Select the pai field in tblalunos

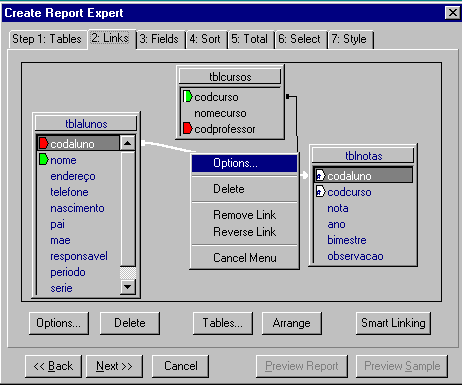pos(57,224)
